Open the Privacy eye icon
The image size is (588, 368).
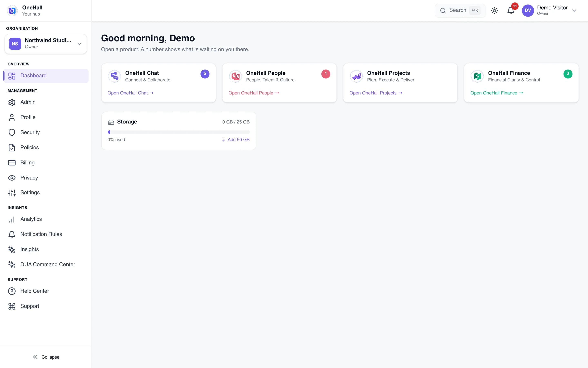(12, 178)
